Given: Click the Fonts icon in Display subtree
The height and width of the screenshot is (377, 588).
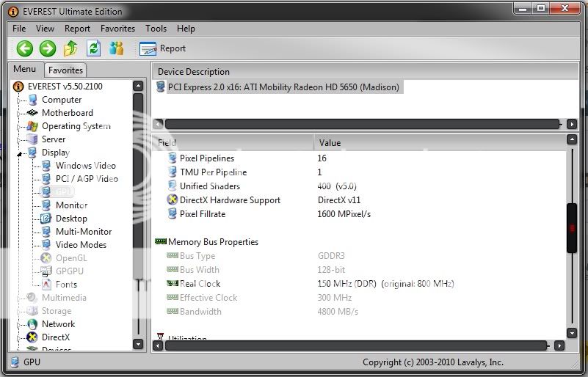Looking at the screenshot, I should tap(46, 284).
